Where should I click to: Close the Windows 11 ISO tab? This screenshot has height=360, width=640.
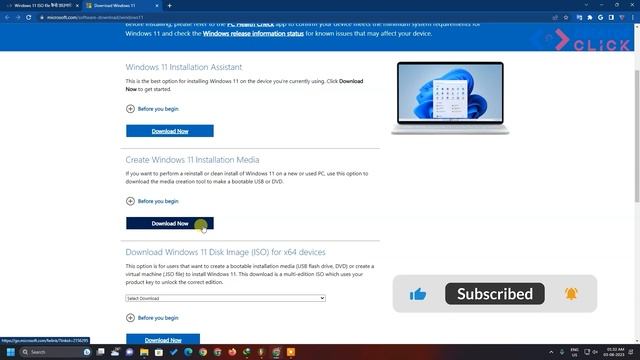tap(77, 6)
